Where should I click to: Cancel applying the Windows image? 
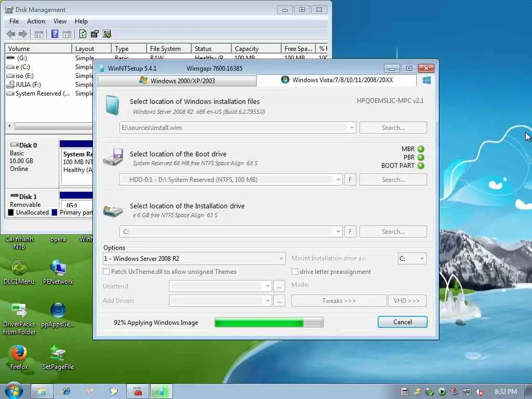[x=403, y=322]
